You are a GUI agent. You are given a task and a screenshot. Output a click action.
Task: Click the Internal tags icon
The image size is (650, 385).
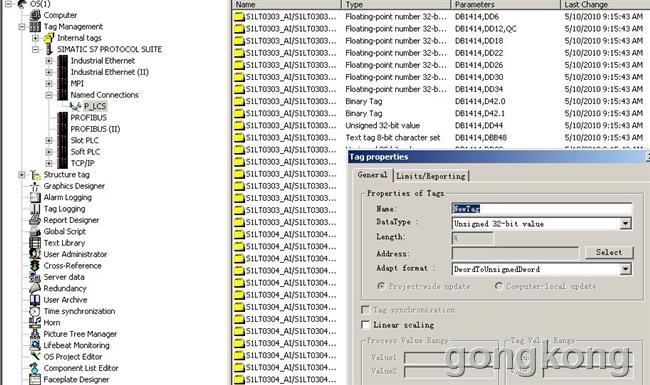click(x=49, y=38)
